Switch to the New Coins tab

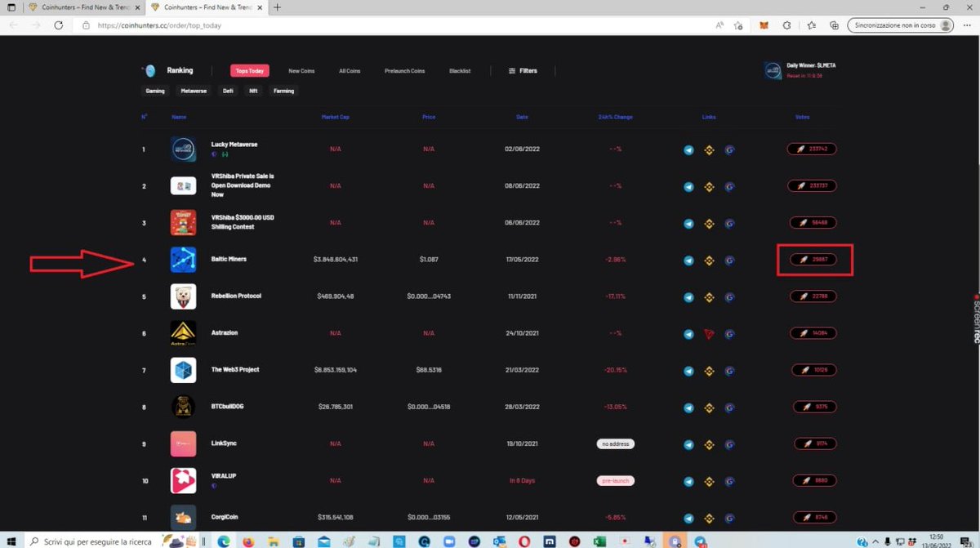tap(301, 71)
